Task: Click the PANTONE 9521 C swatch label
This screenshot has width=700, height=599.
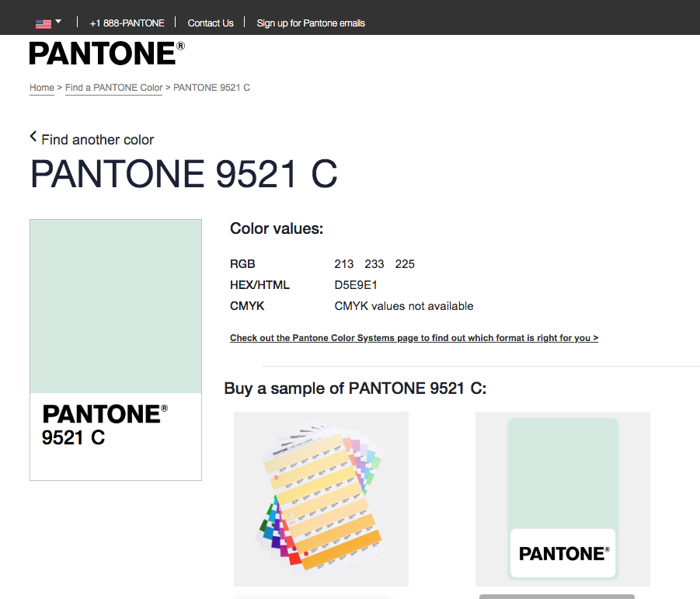Action: pos(105,425)
